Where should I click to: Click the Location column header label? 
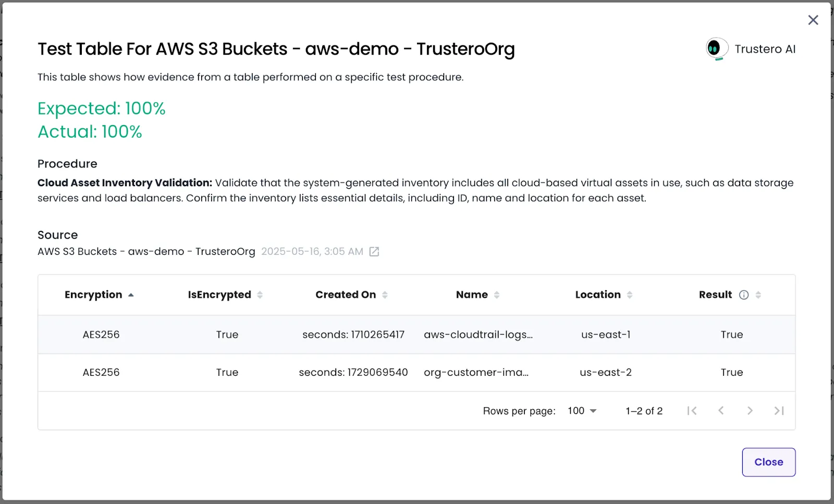tap(598, 295)
